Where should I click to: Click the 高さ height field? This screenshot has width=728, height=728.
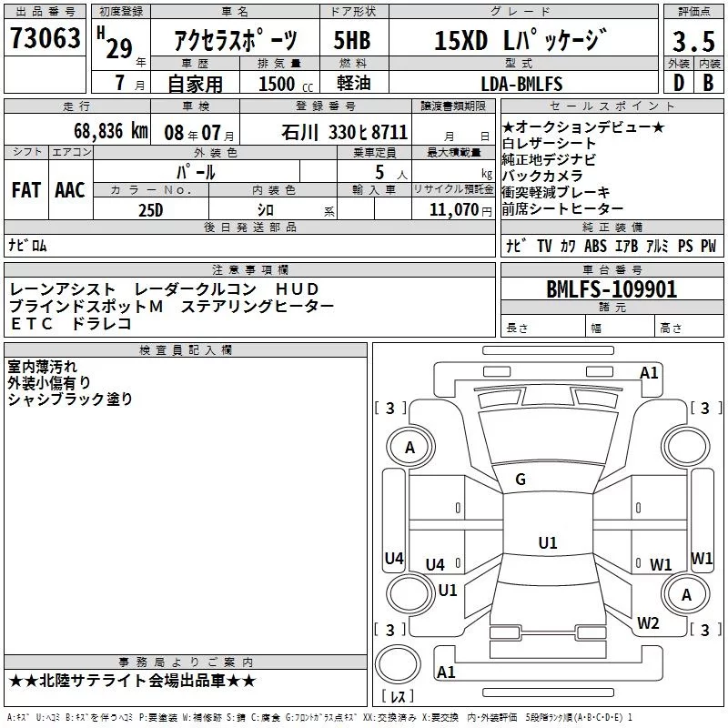point(690,328)
